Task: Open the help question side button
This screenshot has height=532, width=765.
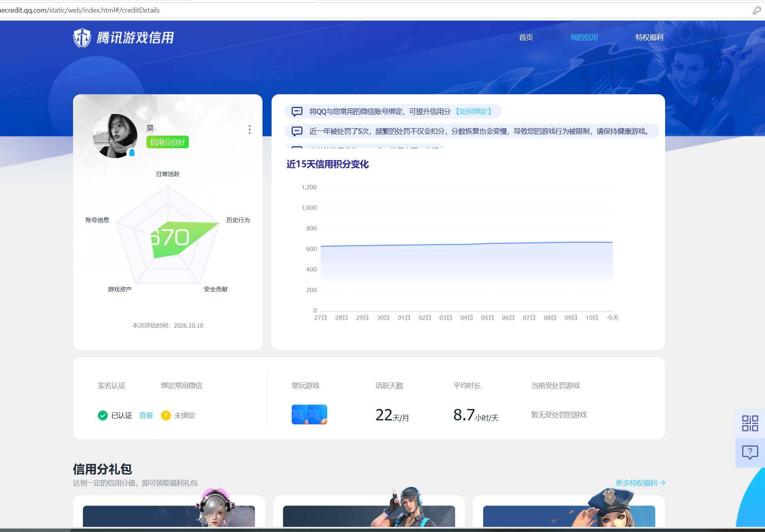Action: (x=750, y=452)
